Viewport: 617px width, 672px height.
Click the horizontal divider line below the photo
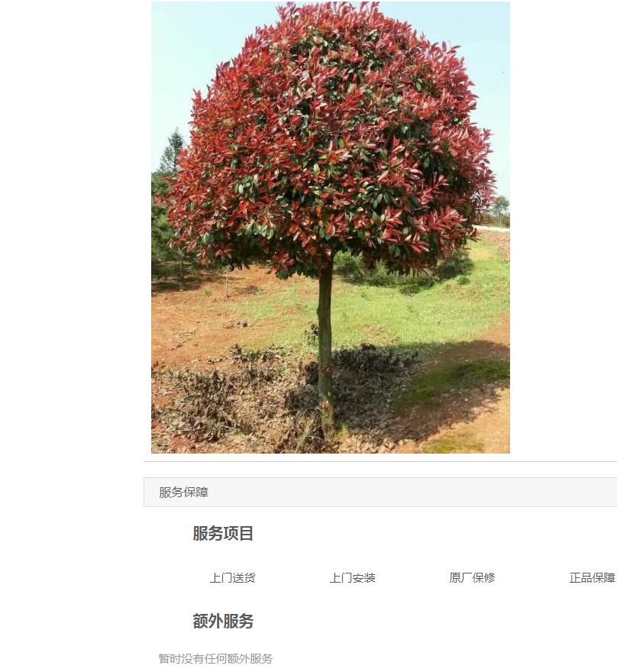coord(380,461)
